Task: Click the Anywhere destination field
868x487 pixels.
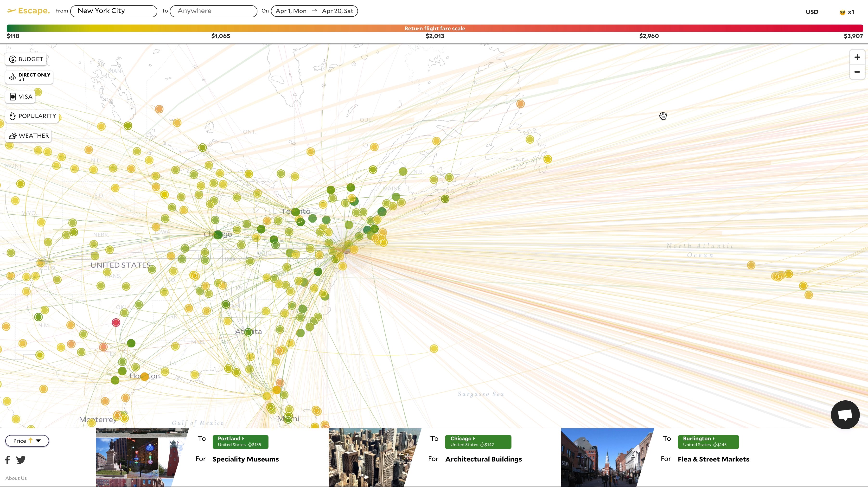Action: tap(213, 11)
